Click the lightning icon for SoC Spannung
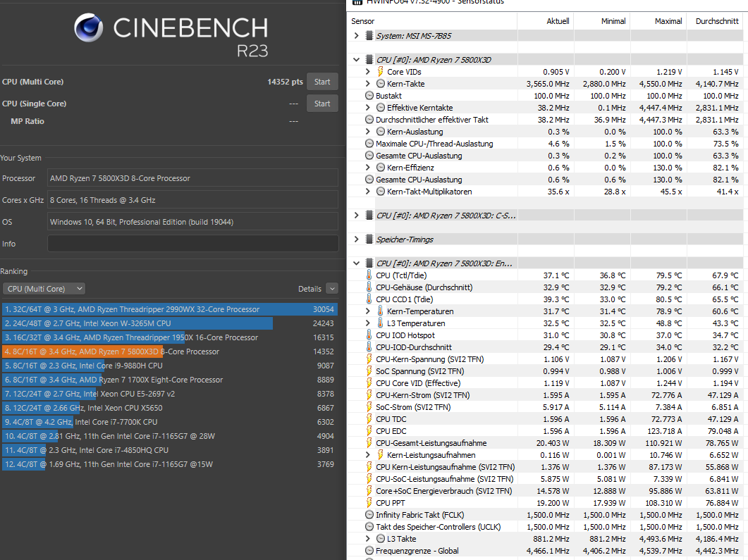Viewport: 748px width, 560px height. pyautogui.click(x=369, y=371)
